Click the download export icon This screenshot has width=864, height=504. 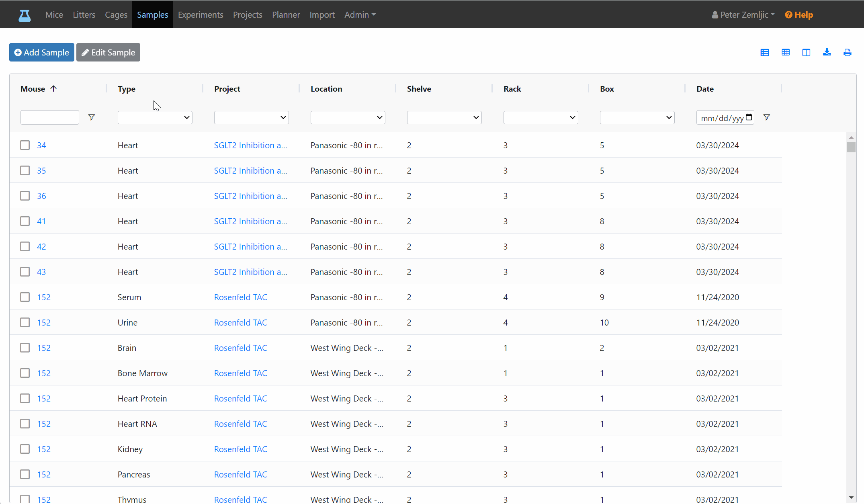827,53
